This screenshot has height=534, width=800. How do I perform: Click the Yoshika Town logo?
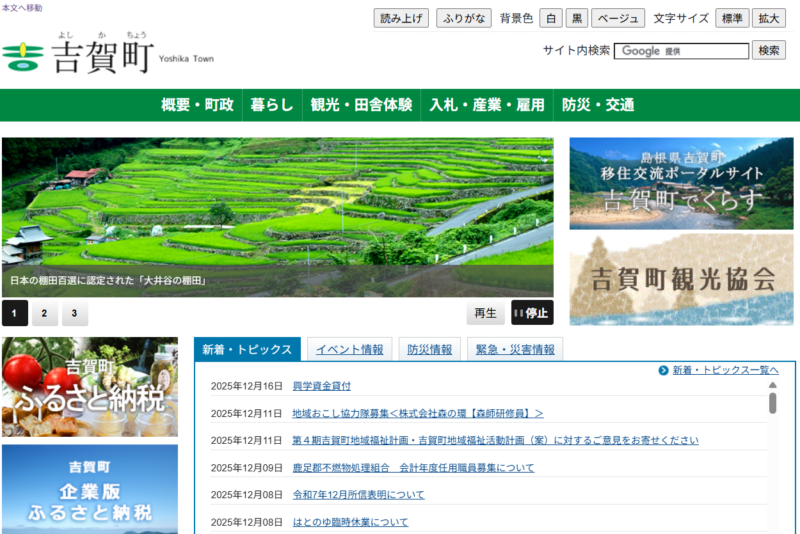coord(108,54)
